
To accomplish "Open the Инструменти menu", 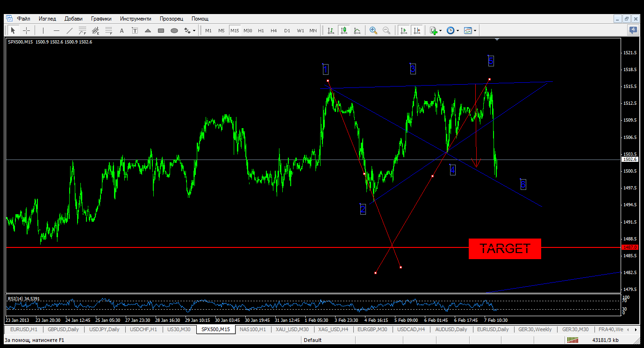I will tap(136, 19).
